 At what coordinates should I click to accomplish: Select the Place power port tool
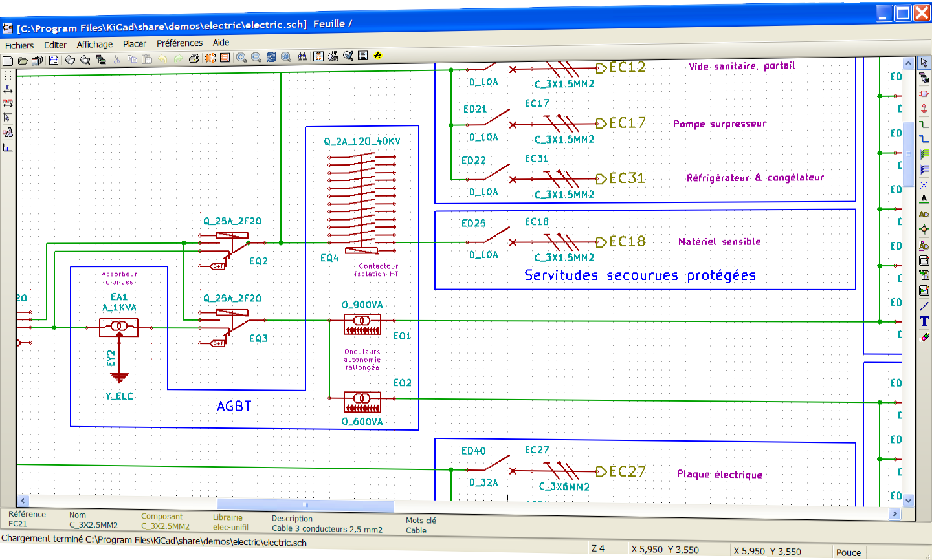click(x=924, y=109)
